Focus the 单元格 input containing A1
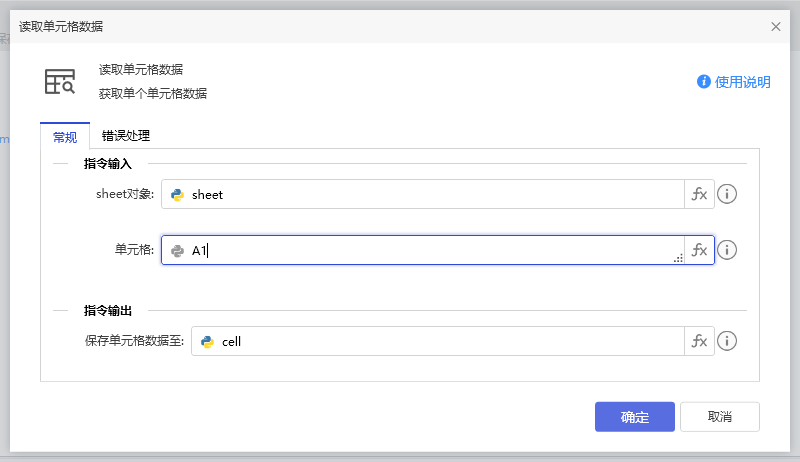800x462 pixels. pyautogui.click(x=430, y=251)
